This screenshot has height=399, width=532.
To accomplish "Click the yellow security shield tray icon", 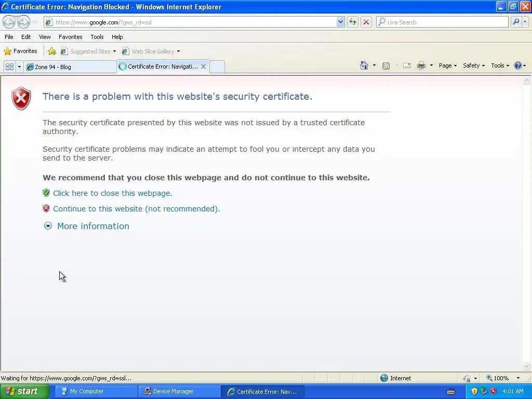I will 474,392.
